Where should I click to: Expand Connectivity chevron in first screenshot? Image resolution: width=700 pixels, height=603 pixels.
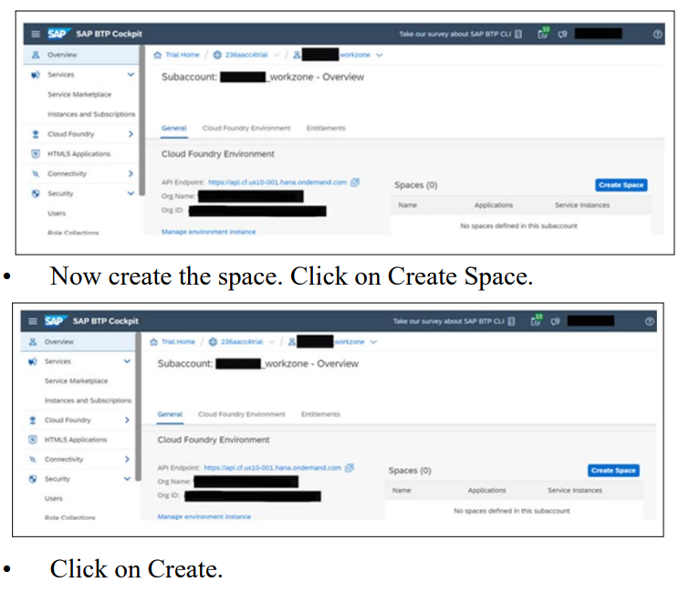131,173
